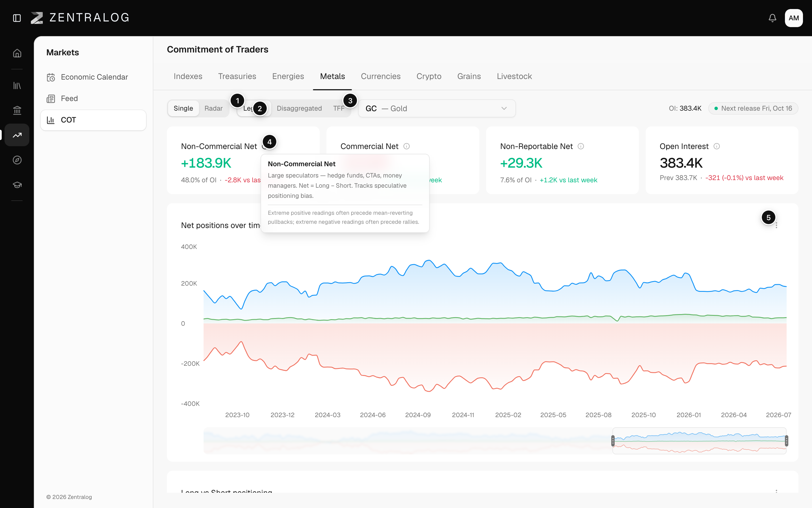Toggle the sidebar panel icon

(x=17, y=18)
